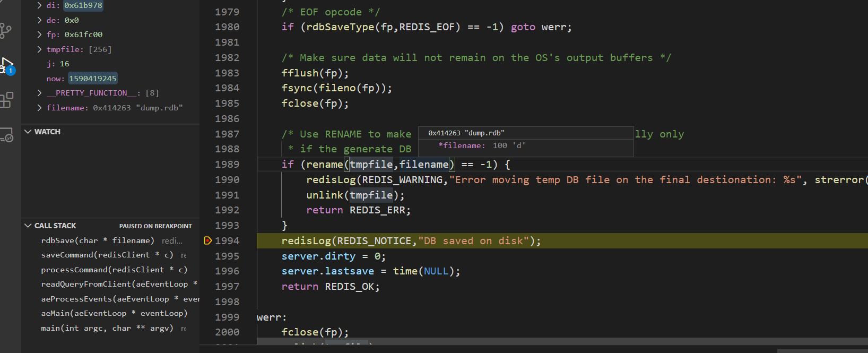
Task: Click the filename argument in rename call
Action: pos(424,165)
